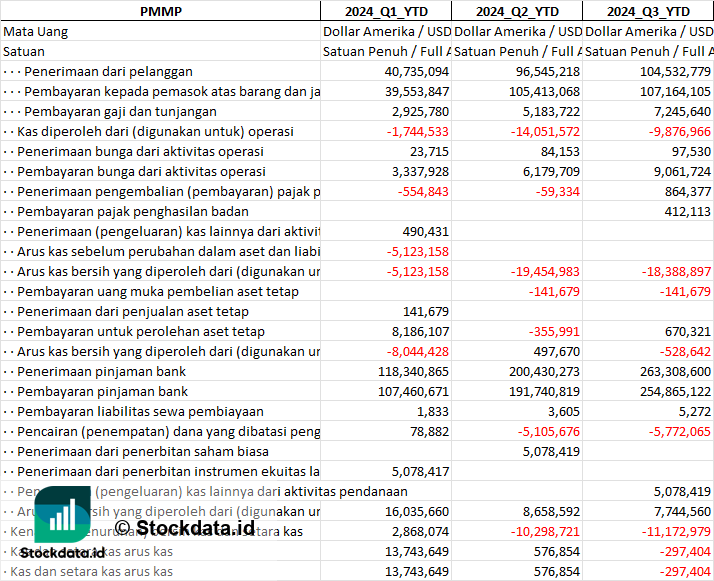Click the red -11,172,979 cell

[648, 531]
